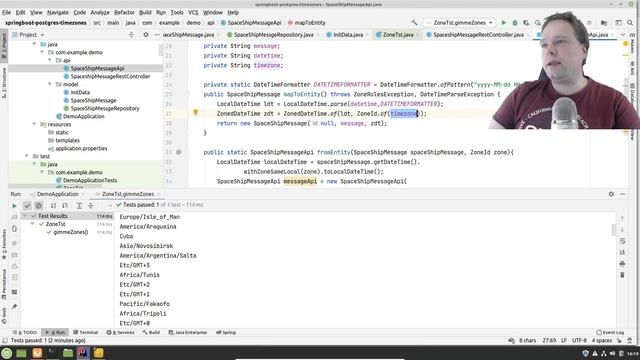Start debugging with the bug icon
Image resolution: width=640 pixels, height=360 pixels.
click(515, 23)
